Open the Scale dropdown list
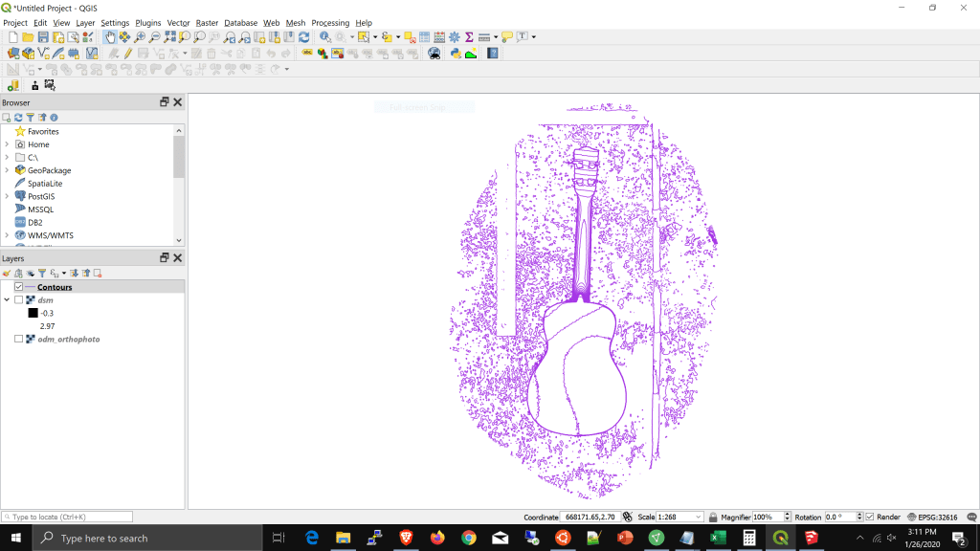Screen dimensions: 980x551 [699, 518]
